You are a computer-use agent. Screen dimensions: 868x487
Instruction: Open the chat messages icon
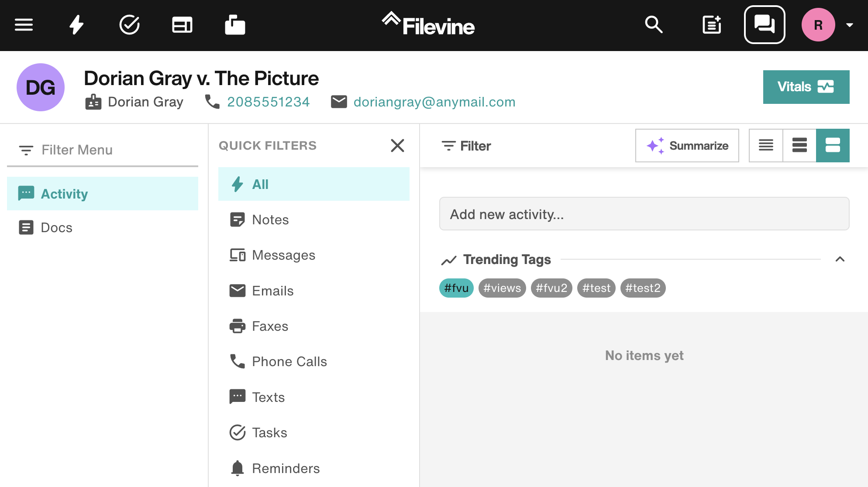click(765, 25)
